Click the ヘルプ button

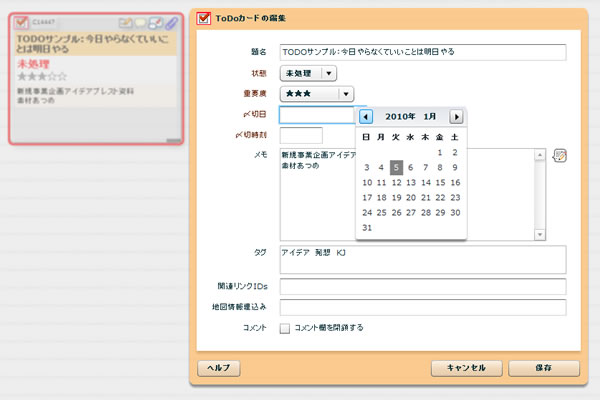(x=218, y=368)
